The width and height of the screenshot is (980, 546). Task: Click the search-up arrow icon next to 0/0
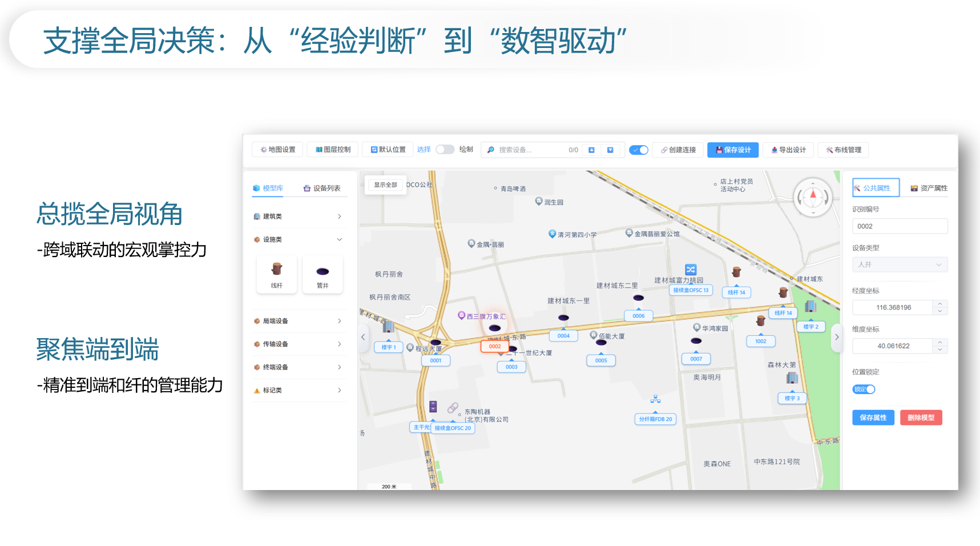(x=591, y=150)
